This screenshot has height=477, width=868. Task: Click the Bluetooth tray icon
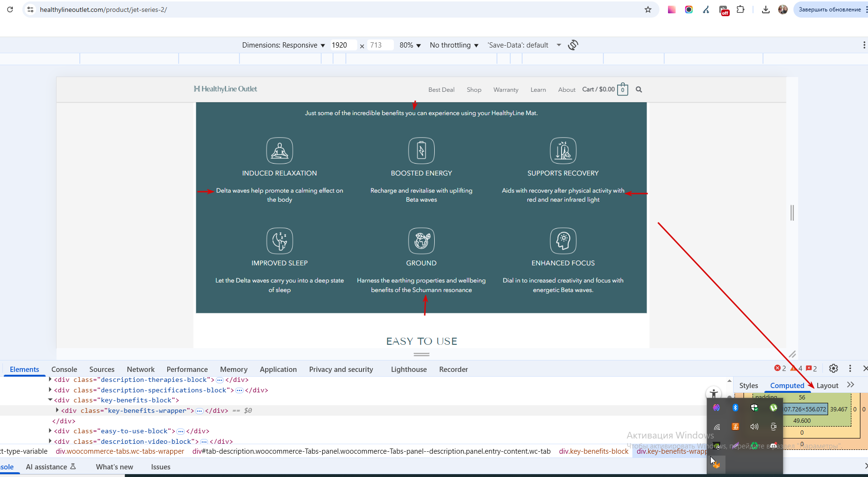pyautogui.click(x=735, y=408)
